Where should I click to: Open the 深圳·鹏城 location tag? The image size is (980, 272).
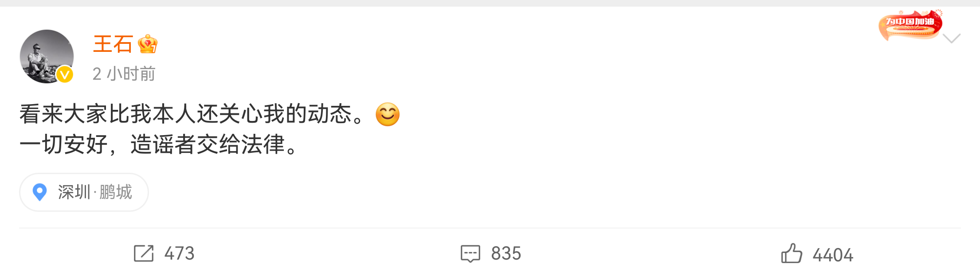pyautogui.click(x=94, y=192)
